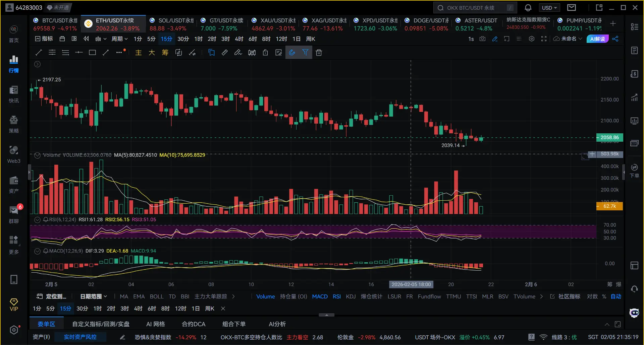Open the robot assistant icon

click(x=634, y=313)
